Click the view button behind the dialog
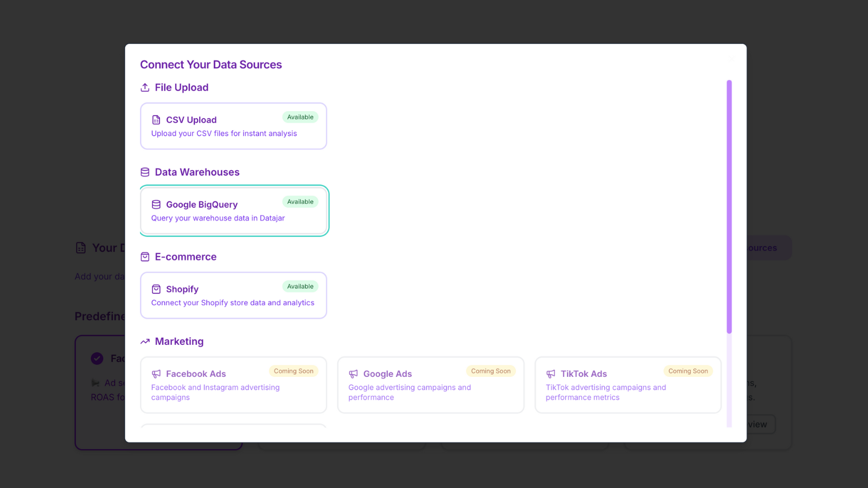 pos(757,424)
